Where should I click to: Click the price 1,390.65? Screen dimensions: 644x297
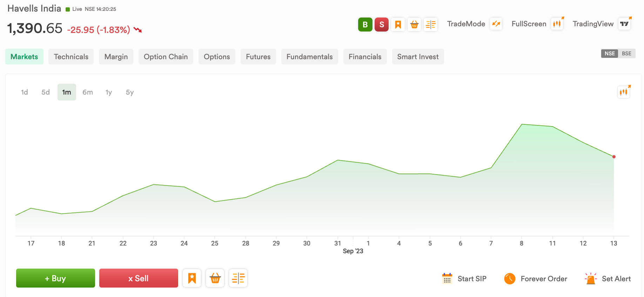pyautogui.click(x=35, y=28)
